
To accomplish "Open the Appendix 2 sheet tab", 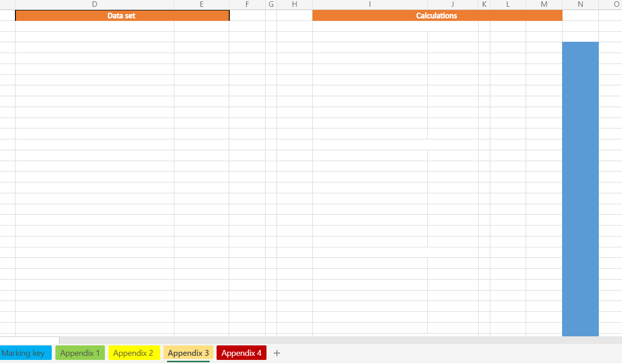I will point(134,353).
